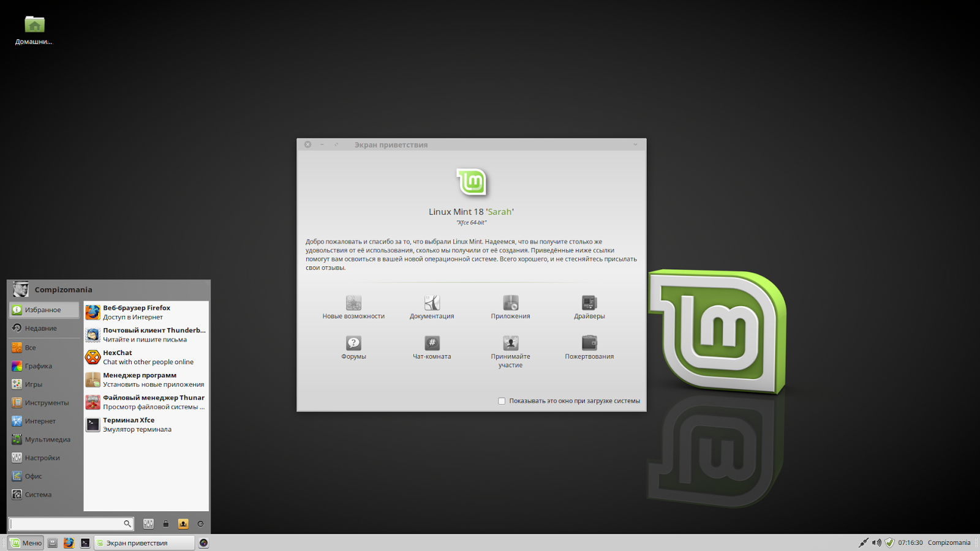
Task: Lock the screen with the padlock icon
Action: pyautogui.click(x=165, y=524)
